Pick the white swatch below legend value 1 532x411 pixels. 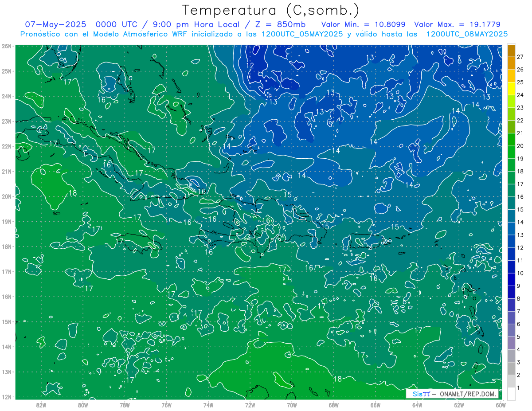coord(511,394)
